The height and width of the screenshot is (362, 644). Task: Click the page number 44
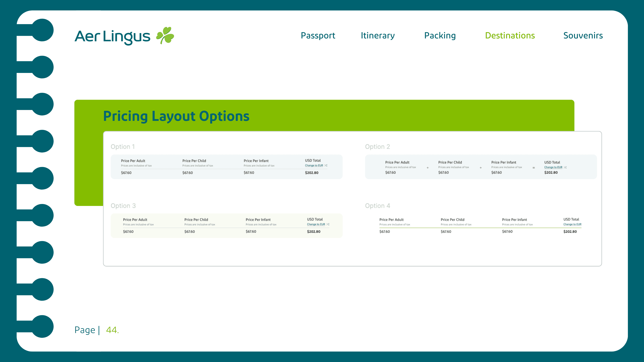[112, 330]
